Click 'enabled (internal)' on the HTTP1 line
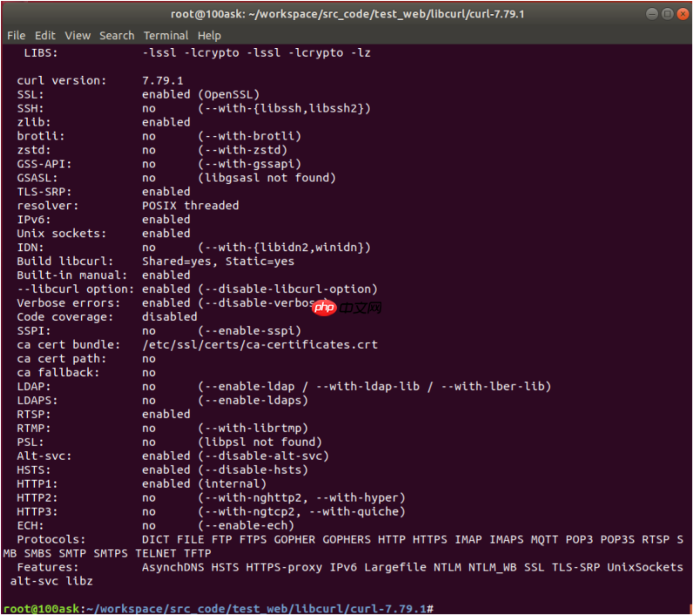The image size is (694, 616). tap(205, 484)
